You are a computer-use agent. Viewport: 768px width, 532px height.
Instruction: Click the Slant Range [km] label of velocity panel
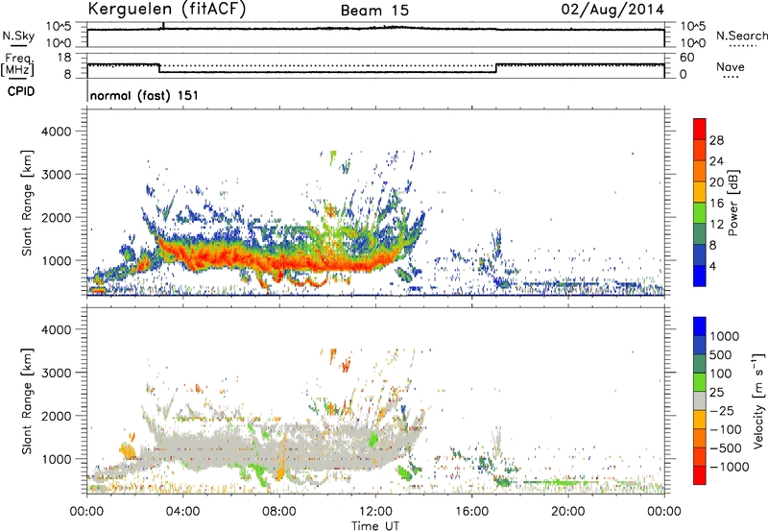27,401
